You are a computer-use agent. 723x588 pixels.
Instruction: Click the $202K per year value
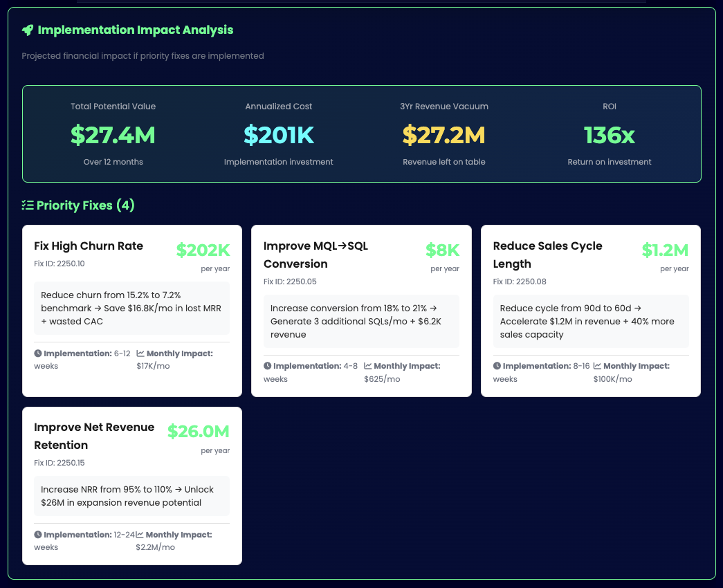pyautogui.click(x=203, y=249)
